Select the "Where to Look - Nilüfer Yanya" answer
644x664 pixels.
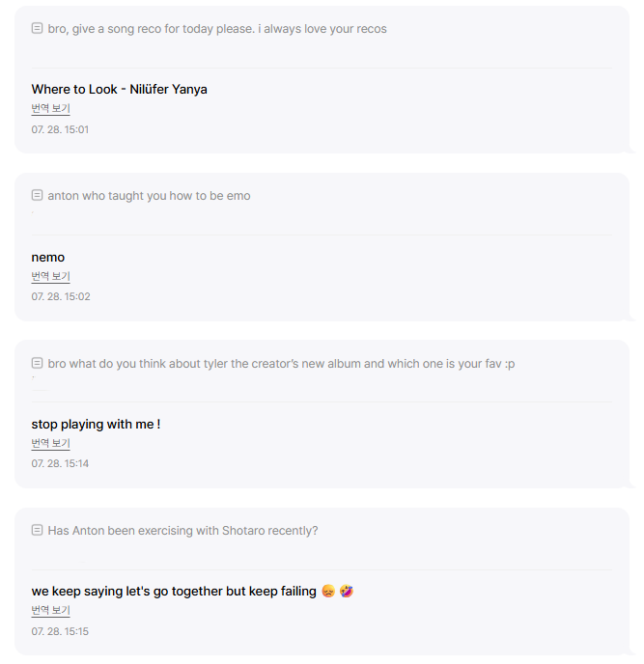[x=119, y=90]
